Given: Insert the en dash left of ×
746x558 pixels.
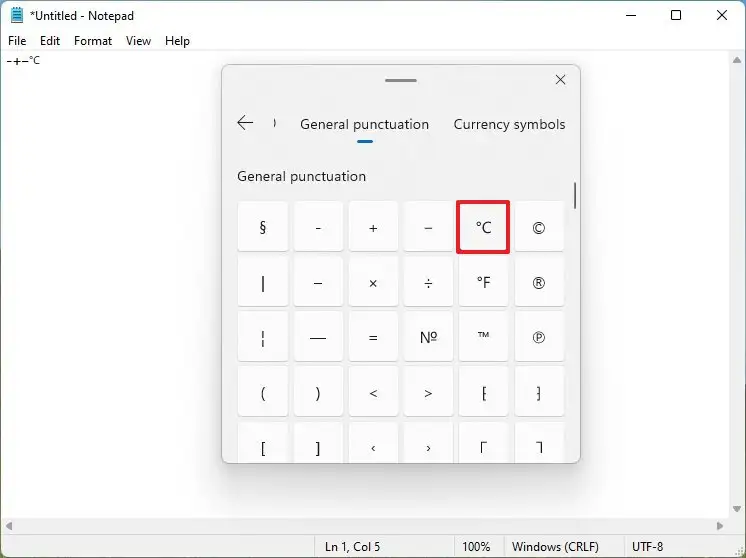Looking at the screenshot, I should [x=318, y=282].
